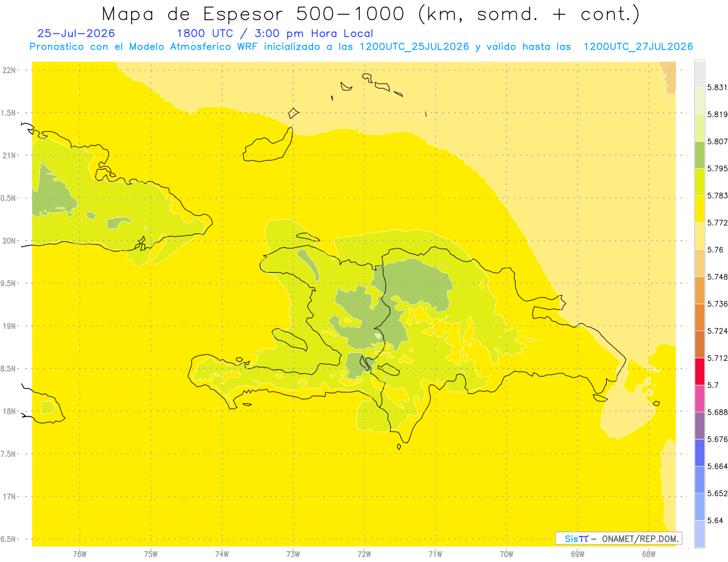Click the "68W" longitude axis label
Viewport: 728px width, 562px height.
click(x=649, y=554)
